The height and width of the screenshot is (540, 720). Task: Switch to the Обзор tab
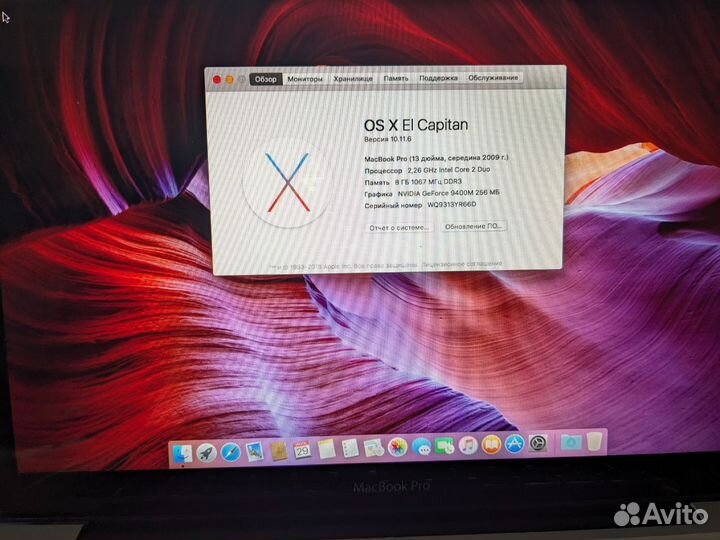[x=266, y=79]
